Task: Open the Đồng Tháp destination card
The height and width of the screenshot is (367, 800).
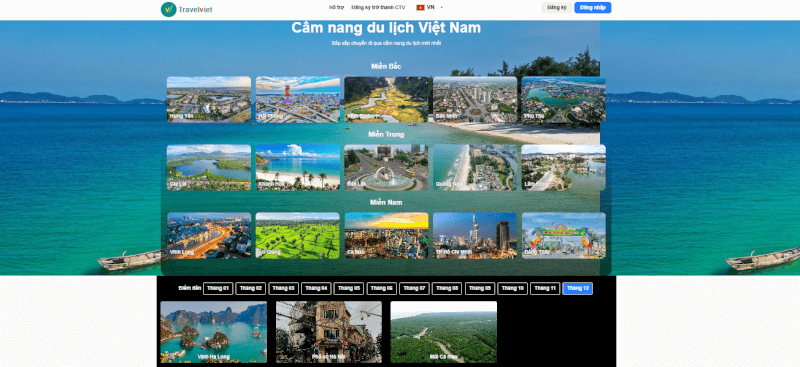Action: coord(563,235)
